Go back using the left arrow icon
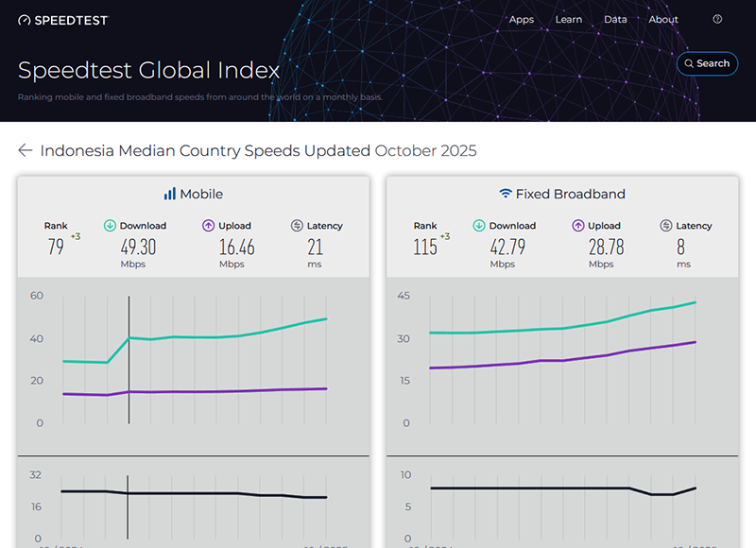Image resolution: width=756 pixels, height=548 pixels. pos(26,150)
